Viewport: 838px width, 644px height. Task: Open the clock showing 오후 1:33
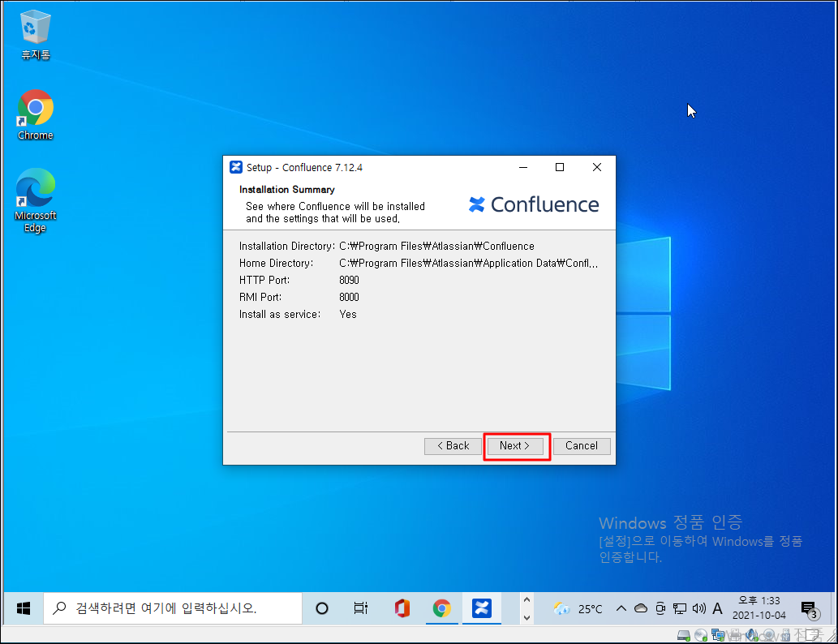(758, 608)
